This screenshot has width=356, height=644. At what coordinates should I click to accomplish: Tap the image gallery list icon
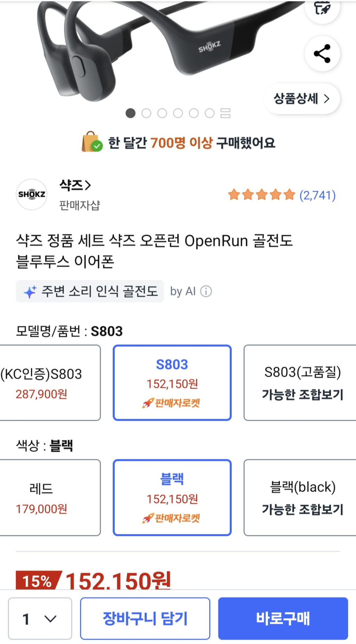tap(225, 113)
